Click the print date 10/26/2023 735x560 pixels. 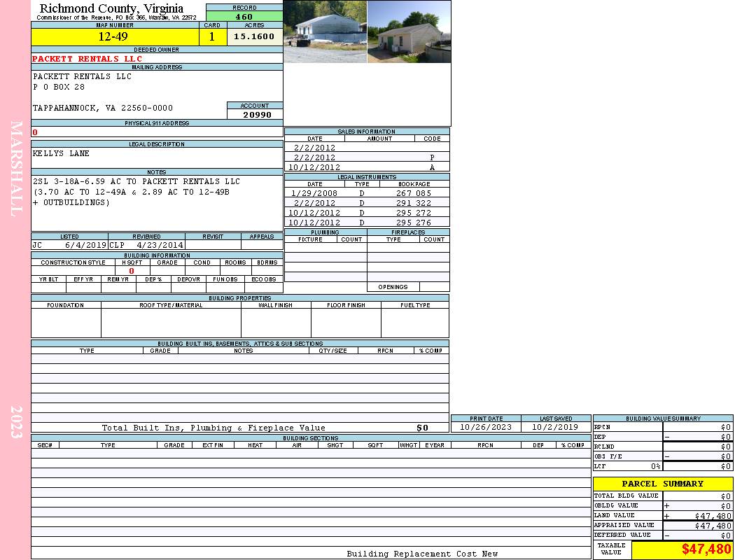[x=485, y=427]
